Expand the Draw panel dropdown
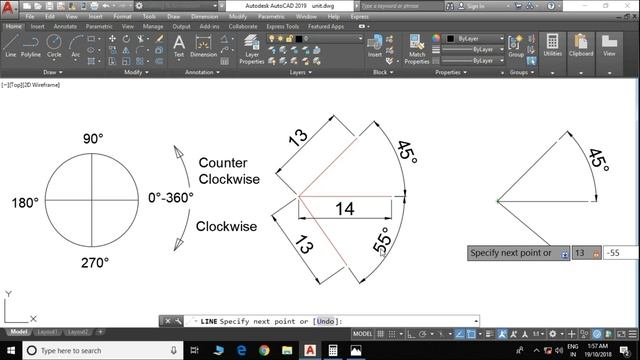 point(53,72)
